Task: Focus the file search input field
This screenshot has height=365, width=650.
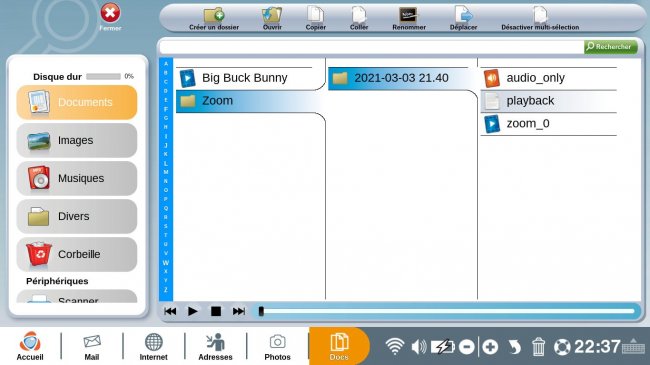Action: click(x=372, y=47)
